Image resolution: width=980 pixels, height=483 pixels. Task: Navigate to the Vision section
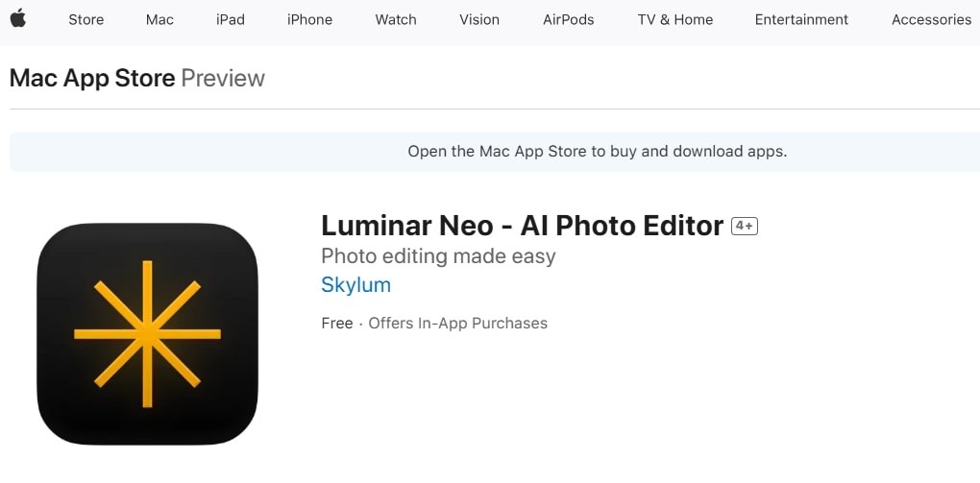(479, 19)
